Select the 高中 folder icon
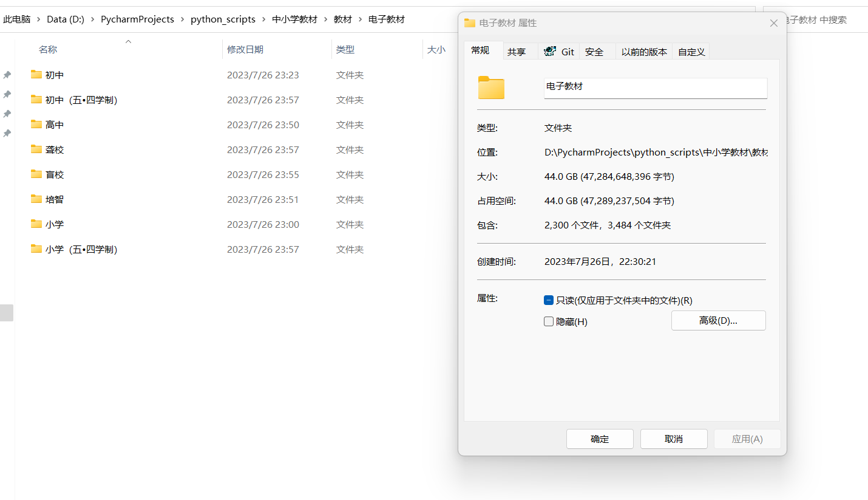The width and height of the screenshot is (868, 500). tap(36, 125)
